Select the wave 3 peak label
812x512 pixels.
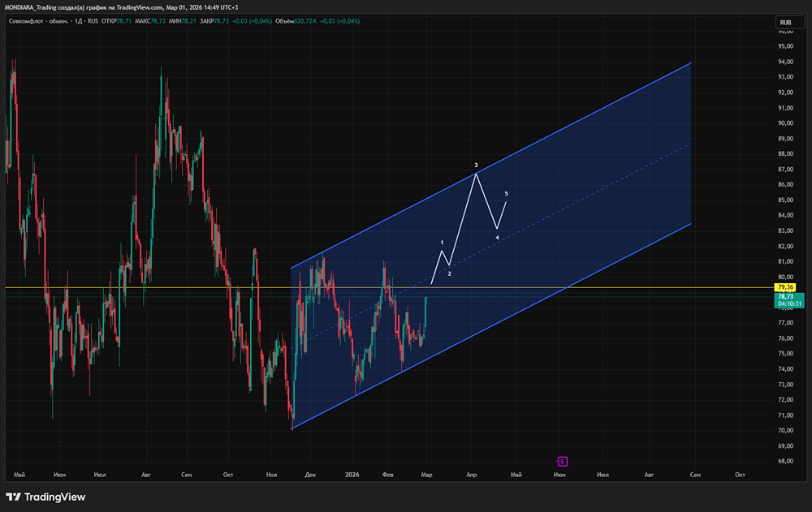[x=476, y=166]
